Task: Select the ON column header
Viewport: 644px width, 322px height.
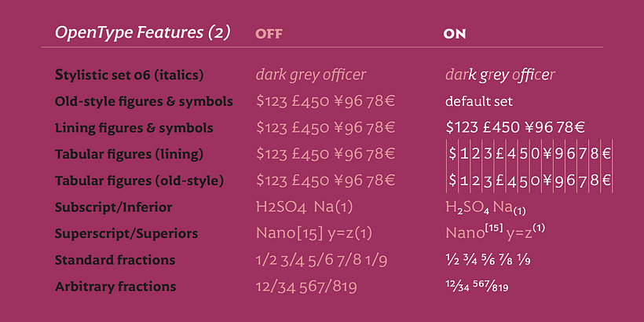Action: tap(456, 34)
